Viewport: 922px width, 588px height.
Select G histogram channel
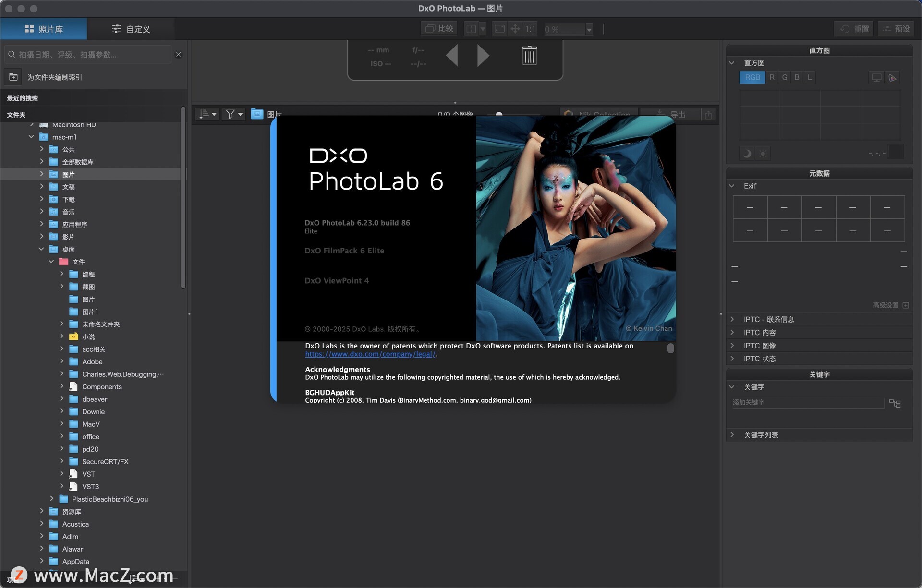click(784, 77)
